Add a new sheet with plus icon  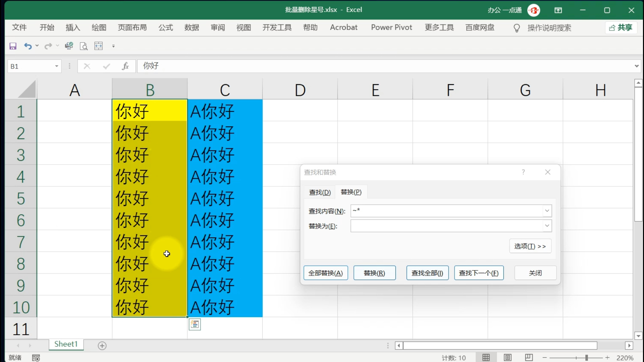(102, 346)
